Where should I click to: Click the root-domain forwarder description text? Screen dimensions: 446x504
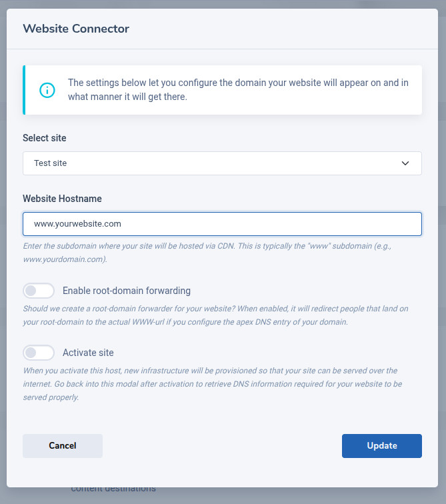tap(215, 315)
